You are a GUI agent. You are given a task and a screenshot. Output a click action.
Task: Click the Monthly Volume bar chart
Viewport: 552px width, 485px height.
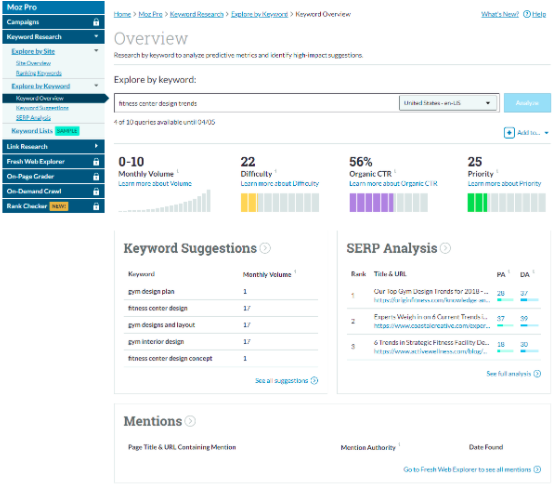tap(164, 201)
